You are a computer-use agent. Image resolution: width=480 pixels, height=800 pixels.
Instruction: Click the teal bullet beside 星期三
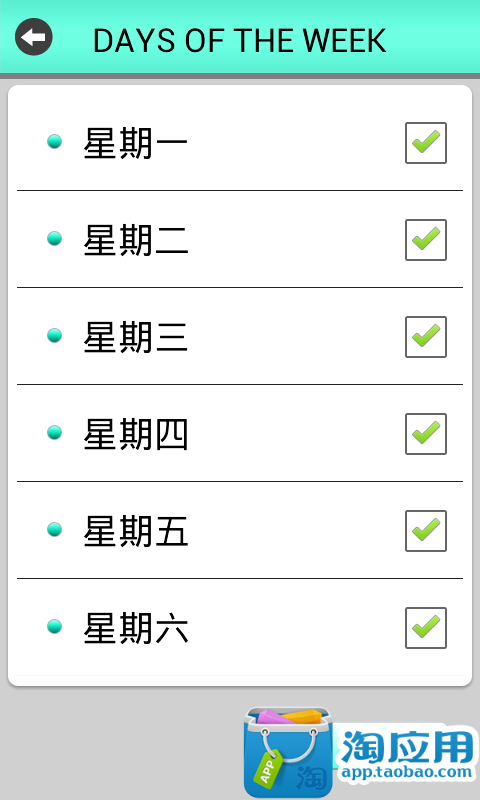(55, 335)
